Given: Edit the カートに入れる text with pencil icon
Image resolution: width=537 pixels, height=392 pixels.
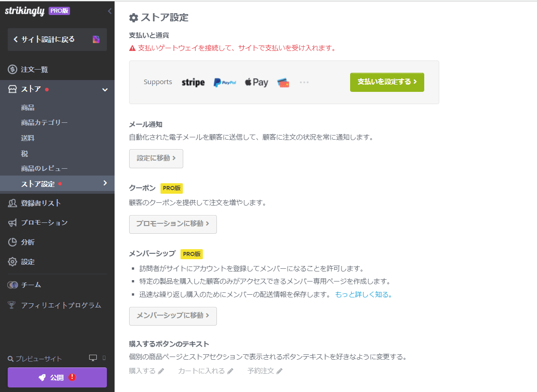Looking at the screenshot, I should [230, 371].
